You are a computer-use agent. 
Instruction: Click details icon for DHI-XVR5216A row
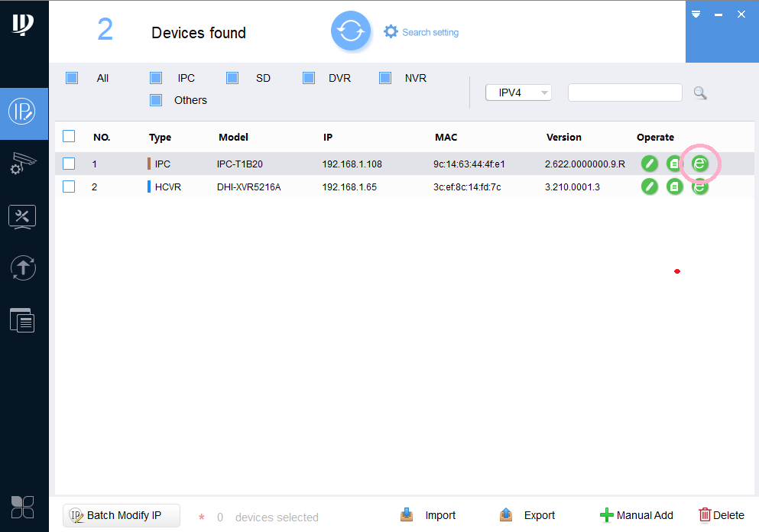[674, 187]
